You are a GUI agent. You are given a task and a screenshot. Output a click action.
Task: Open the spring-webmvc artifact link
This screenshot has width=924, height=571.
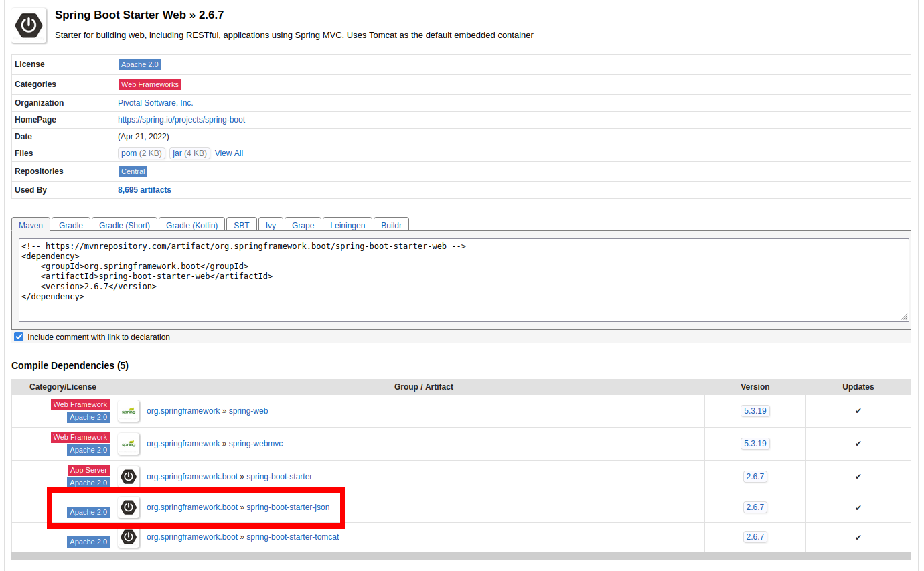pos(254,444)
